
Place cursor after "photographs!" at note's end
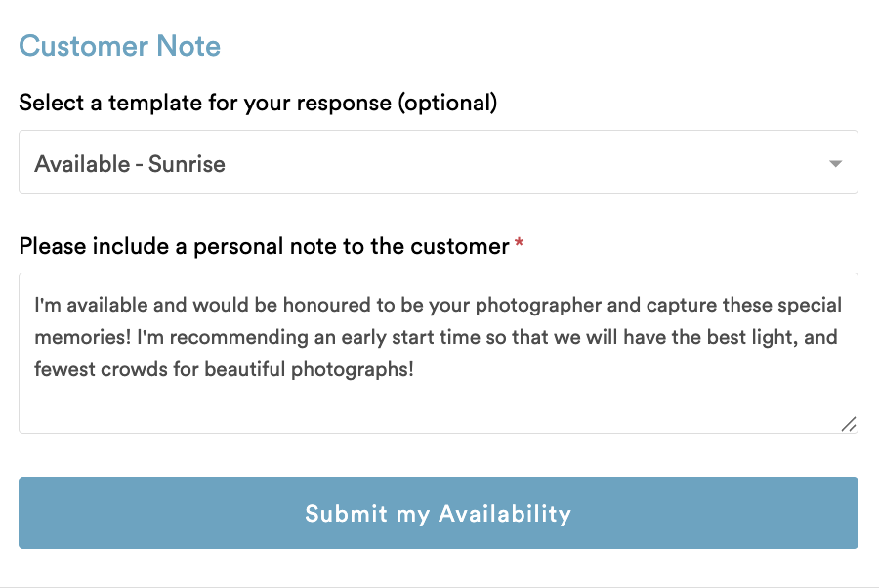[x=415, y=369]
